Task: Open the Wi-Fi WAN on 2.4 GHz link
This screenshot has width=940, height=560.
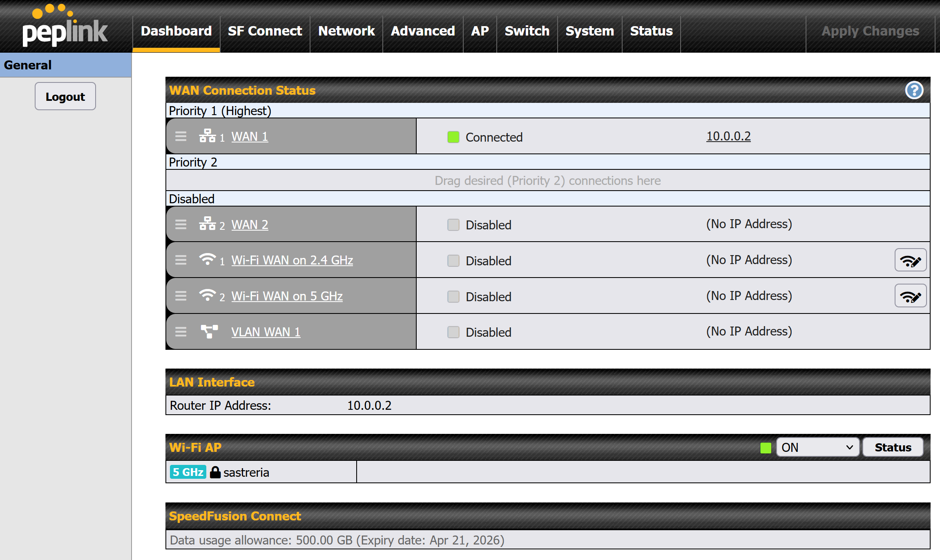Action: click(292, 260)
